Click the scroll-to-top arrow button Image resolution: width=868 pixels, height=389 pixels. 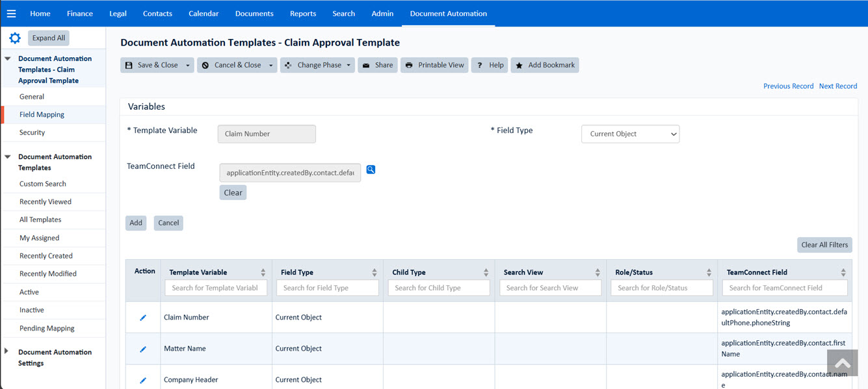(x=842, y=363)
